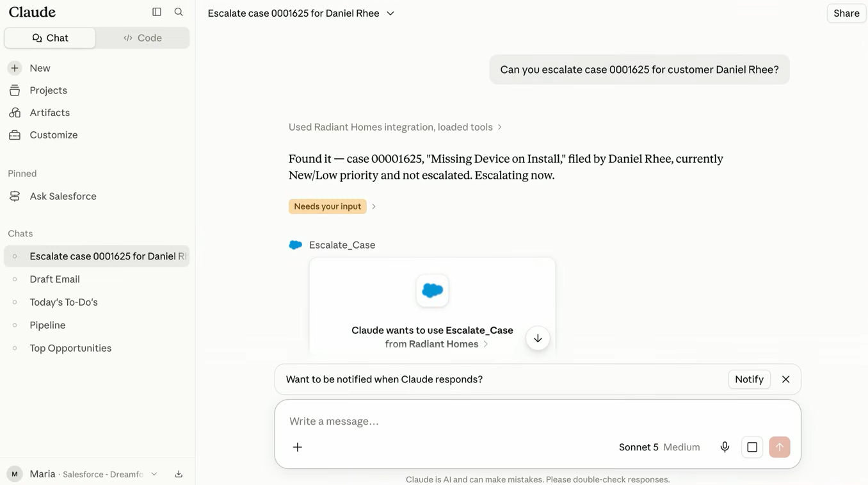
Task: Click the microphone voice input icon
Action: [x=725, y=447]
